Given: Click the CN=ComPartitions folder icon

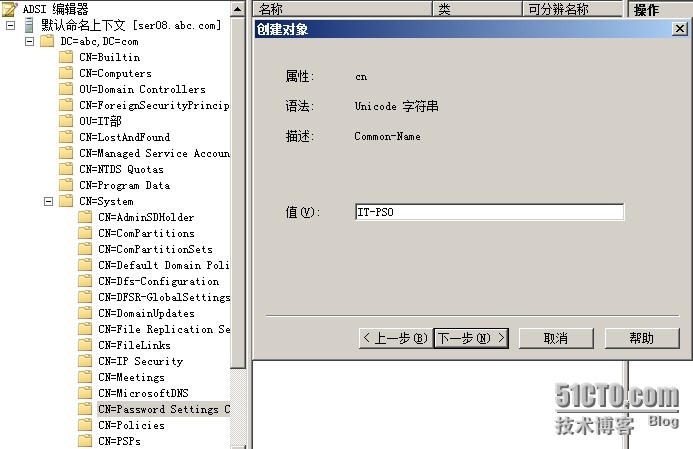Looking at the screenshot, I should click(85, 233).
